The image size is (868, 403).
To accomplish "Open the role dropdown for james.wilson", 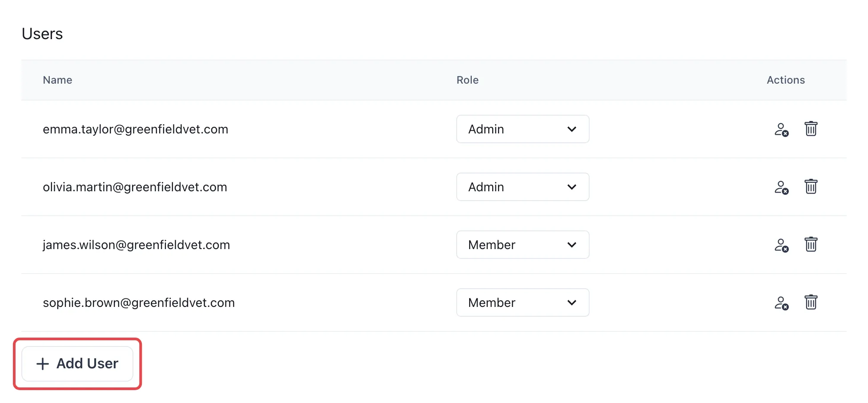I will (x=522, y=245).
